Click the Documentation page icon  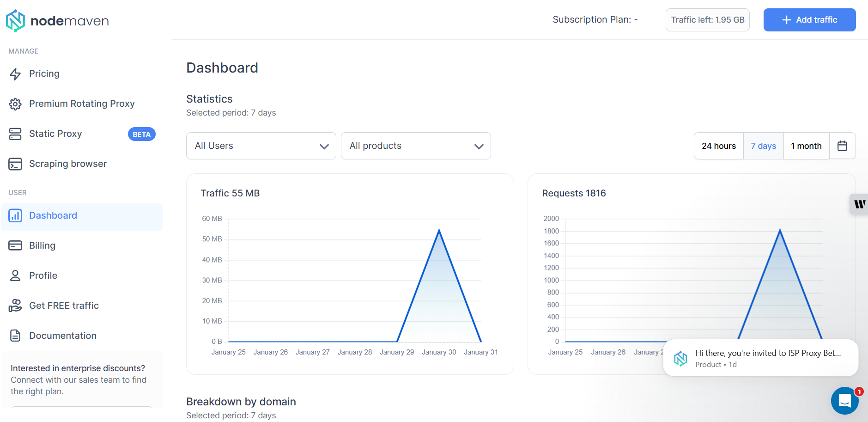click(15, 335)
